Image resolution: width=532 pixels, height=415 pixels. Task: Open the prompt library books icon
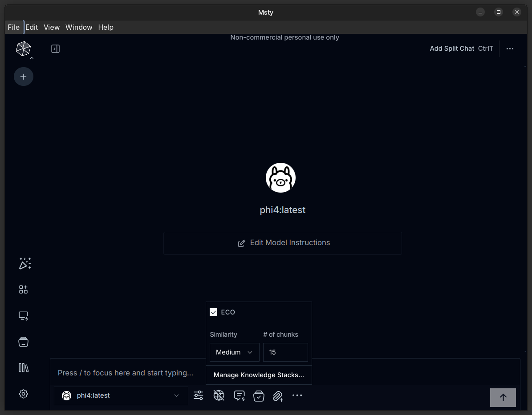24,367
